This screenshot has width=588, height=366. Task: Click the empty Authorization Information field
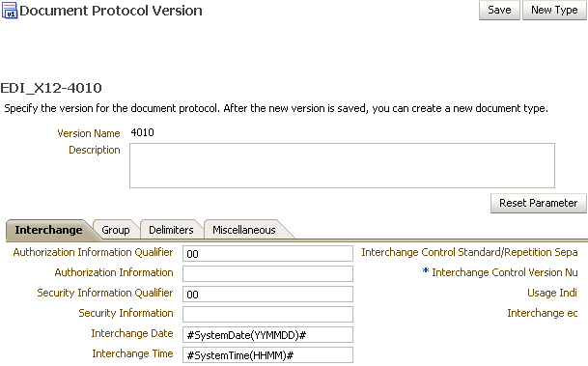267,273
